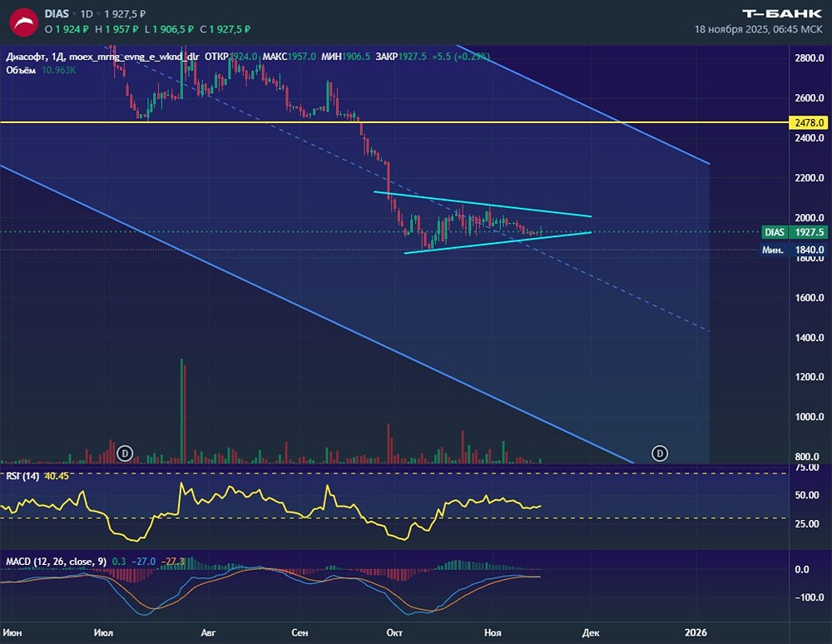Click the legend МИН 1906.5 value

point(345,57)
